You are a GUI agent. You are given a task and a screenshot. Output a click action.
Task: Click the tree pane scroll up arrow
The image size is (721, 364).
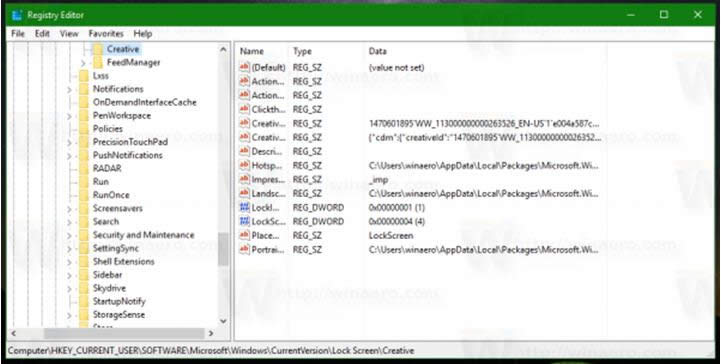pos(223,49)
